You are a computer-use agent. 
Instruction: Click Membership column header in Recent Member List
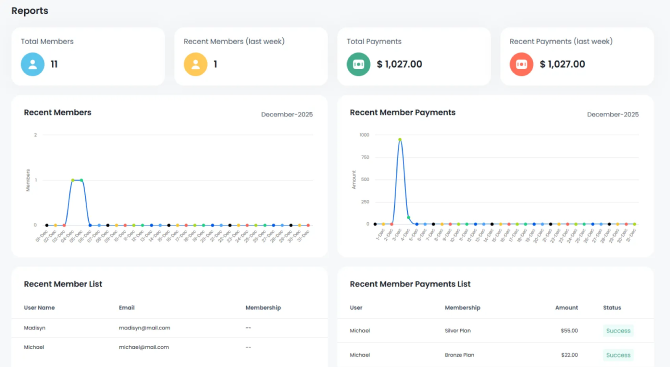click(x=263, y=308)
